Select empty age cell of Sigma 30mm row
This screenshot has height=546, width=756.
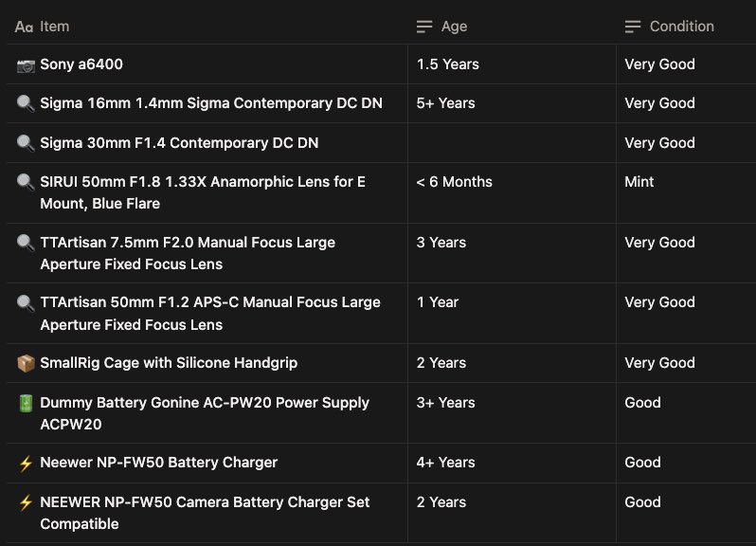tap(512, 143)
